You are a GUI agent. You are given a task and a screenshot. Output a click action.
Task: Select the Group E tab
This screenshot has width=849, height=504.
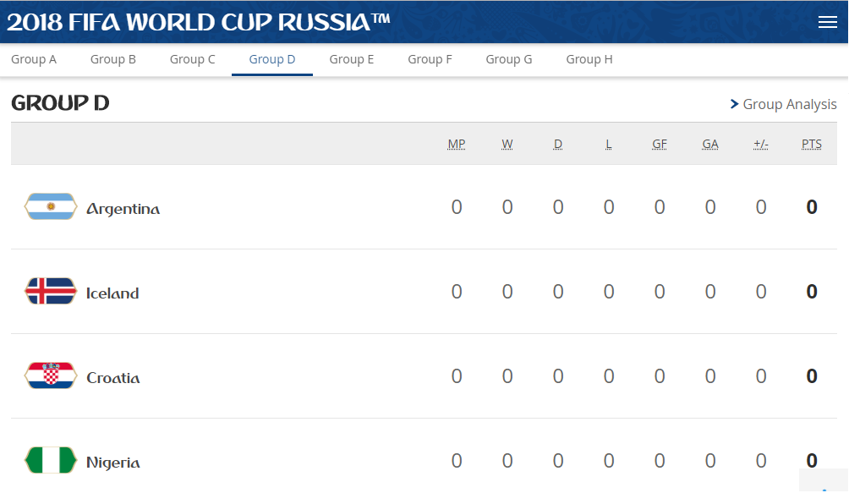click(352, 59)
